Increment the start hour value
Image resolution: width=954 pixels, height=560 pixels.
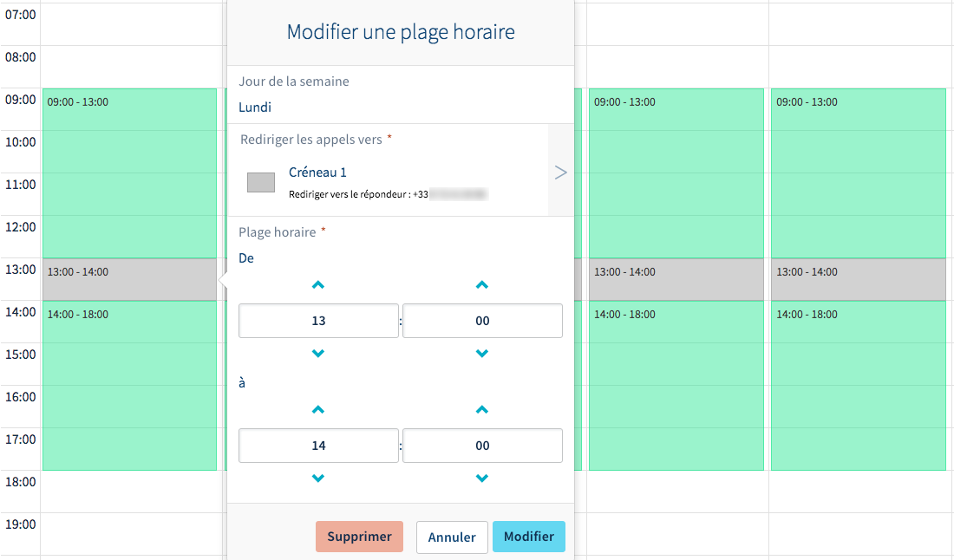tap(318, 284)
